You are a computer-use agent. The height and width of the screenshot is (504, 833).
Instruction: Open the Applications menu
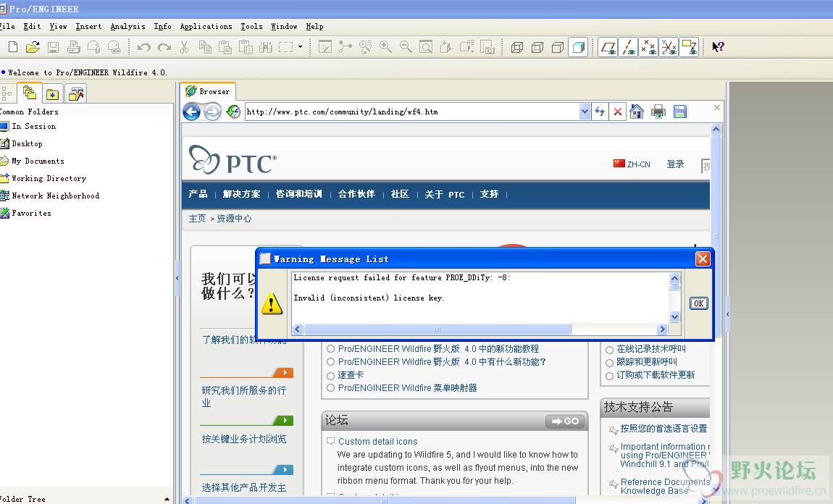point(206,27)
